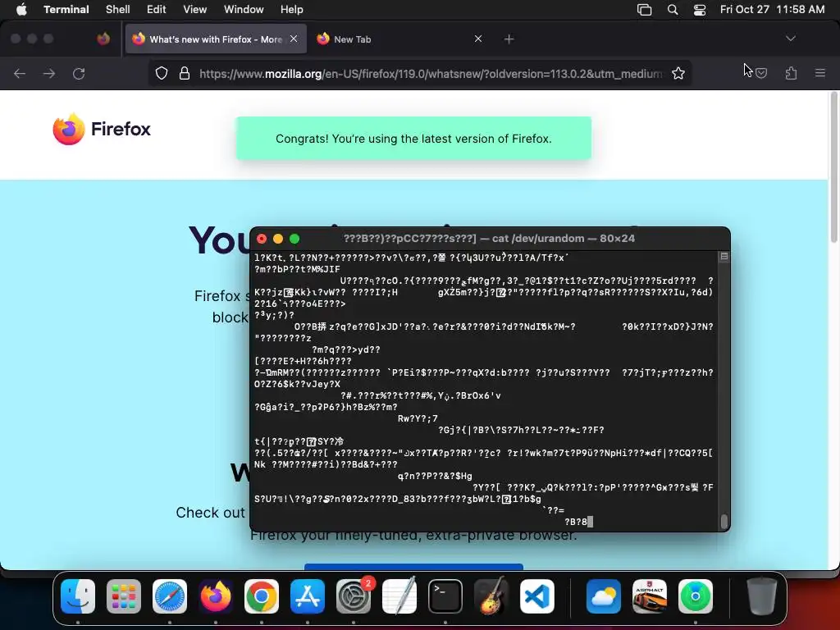Open Spotlight search in menu bar
This screenshot has width=840, height=630.
(673, 10)
